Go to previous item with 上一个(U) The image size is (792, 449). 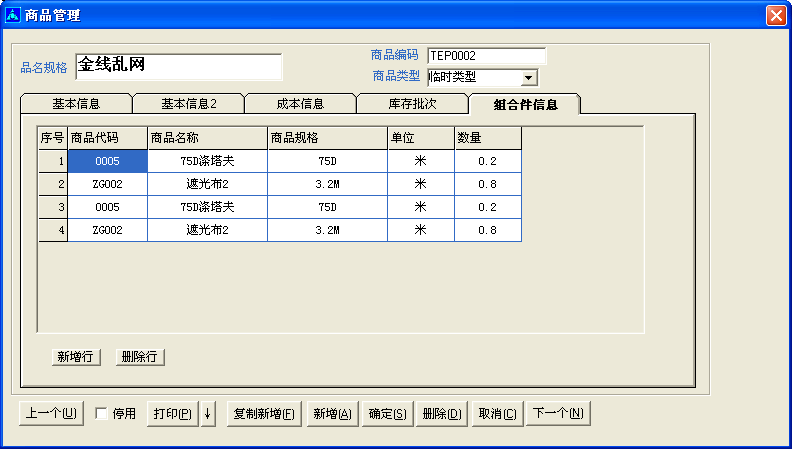coord(51,414)
